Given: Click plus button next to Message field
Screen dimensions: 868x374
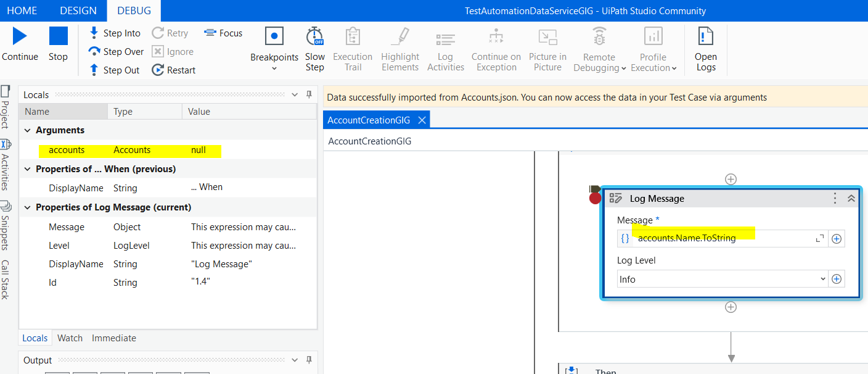Looking at the screenshot, I should pyautogui.click(x=837, y=238).
